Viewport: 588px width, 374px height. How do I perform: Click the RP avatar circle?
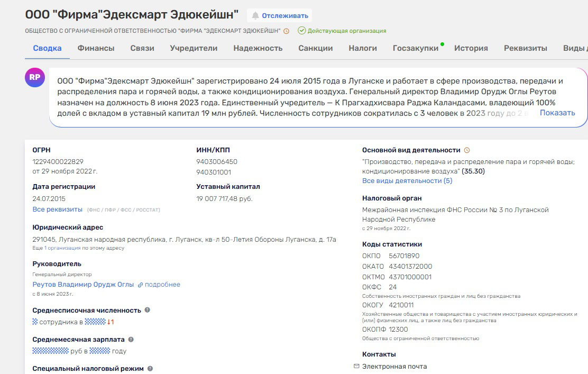click(34, 77)
